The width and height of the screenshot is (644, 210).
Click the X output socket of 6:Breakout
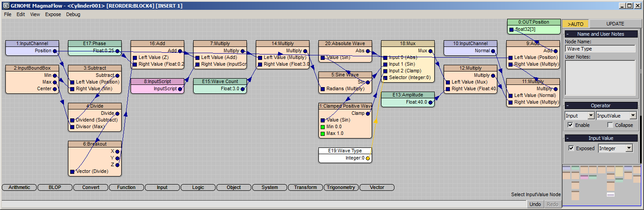point(118,151)
